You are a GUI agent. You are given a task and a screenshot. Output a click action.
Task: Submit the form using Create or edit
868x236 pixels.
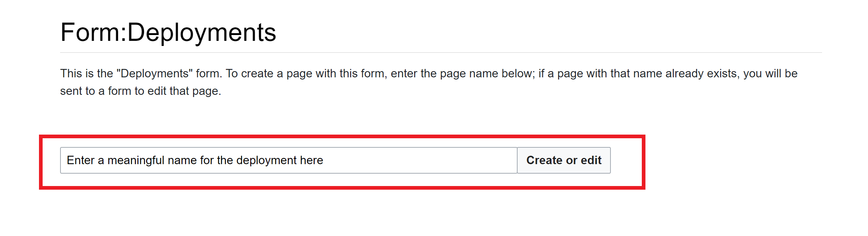click(x=564, y=160)
